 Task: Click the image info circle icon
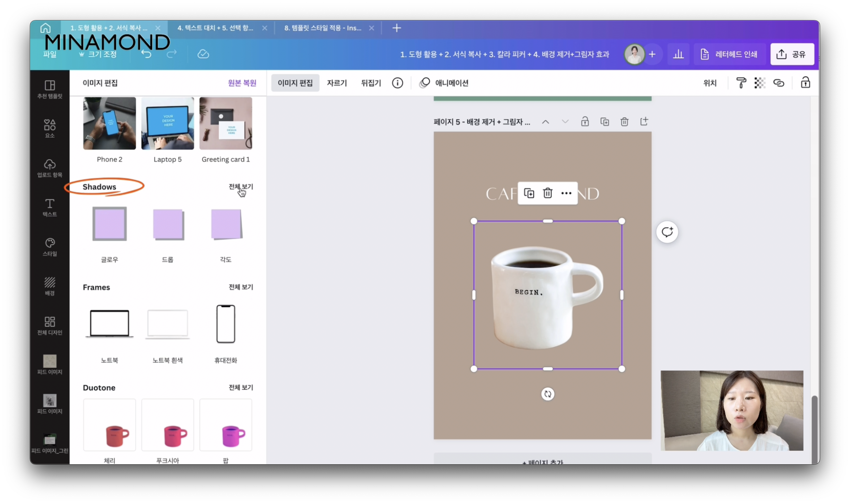[397, 83]
